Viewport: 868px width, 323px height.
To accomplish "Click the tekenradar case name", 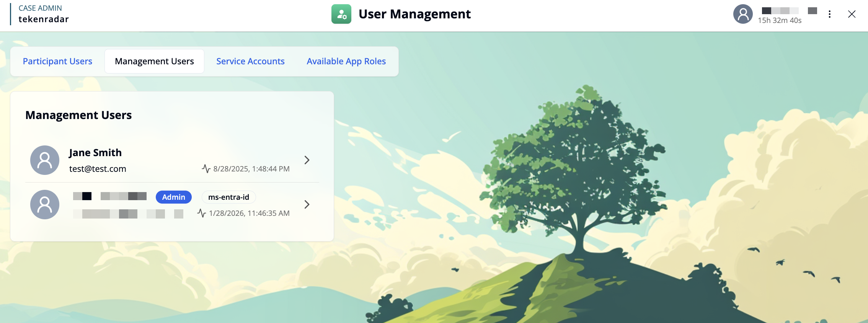I will 44,19.
